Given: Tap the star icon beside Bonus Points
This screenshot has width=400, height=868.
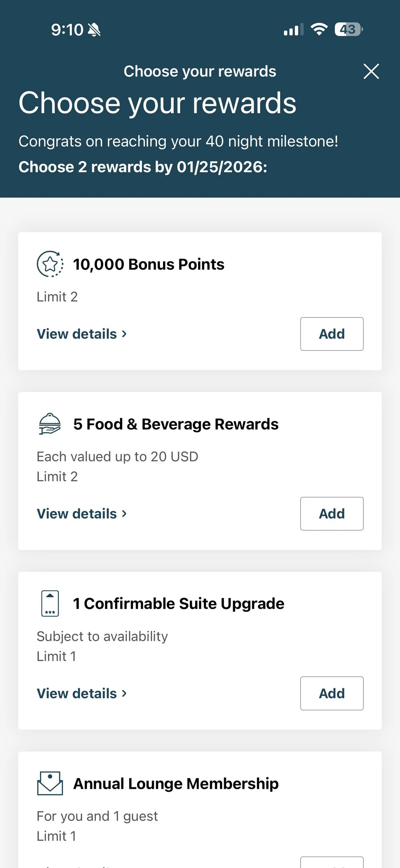Looking at the screenshot, I should coord(50,264).
